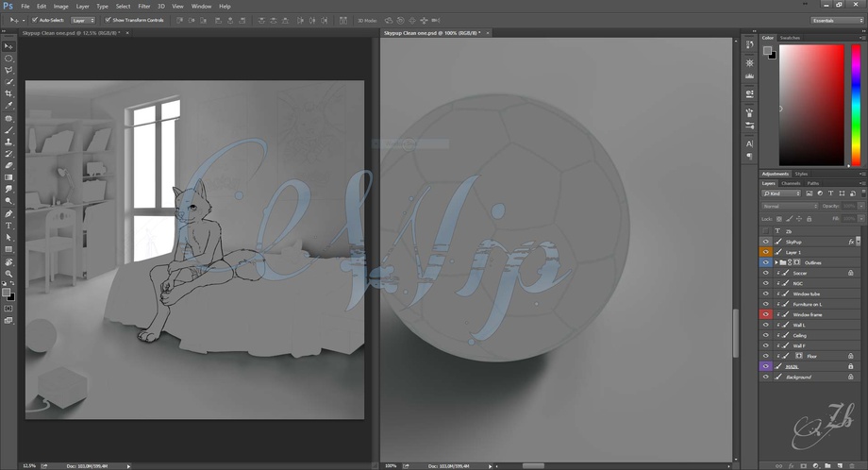
Task: Filter layers by type layers icon
Action: tap(831, 193)
